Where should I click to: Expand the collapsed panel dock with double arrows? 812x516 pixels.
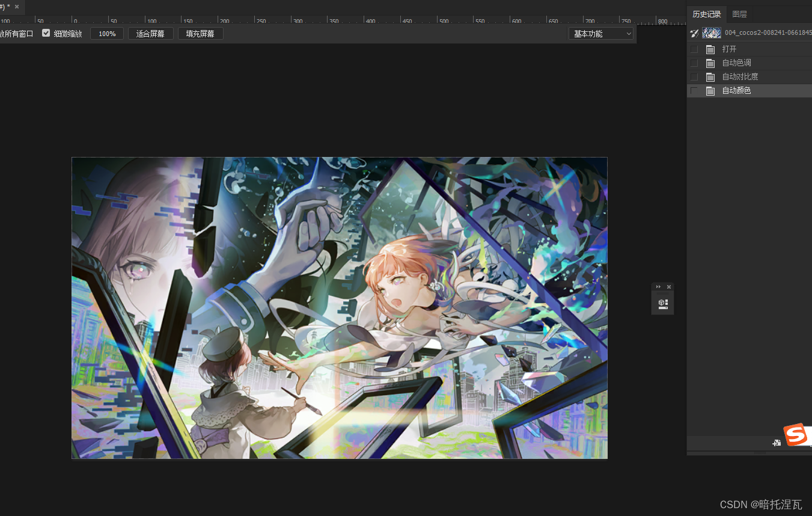click(658, 287)
